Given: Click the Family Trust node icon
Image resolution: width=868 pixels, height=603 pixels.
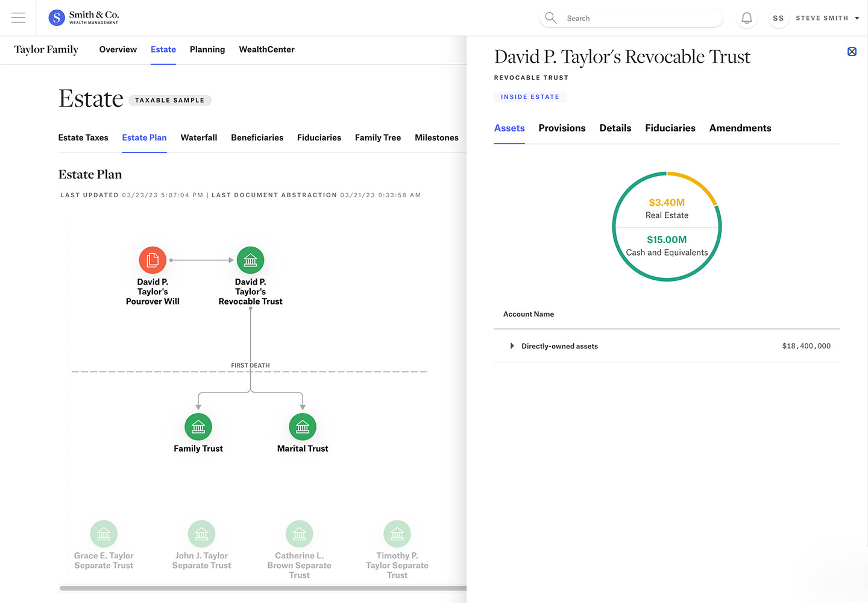Looking at the screenshot, I should [x=198, y=427].
